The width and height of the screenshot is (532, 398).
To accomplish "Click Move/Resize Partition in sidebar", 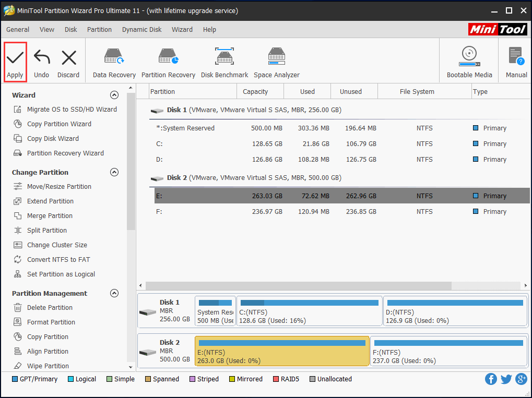I will coord(59,187).
